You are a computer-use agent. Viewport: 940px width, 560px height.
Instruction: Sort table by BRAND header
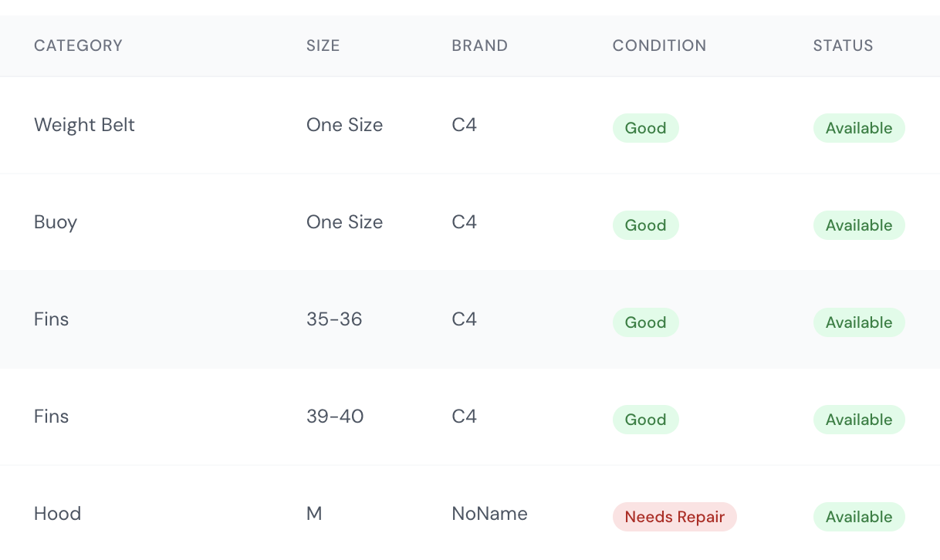[479, 46]
